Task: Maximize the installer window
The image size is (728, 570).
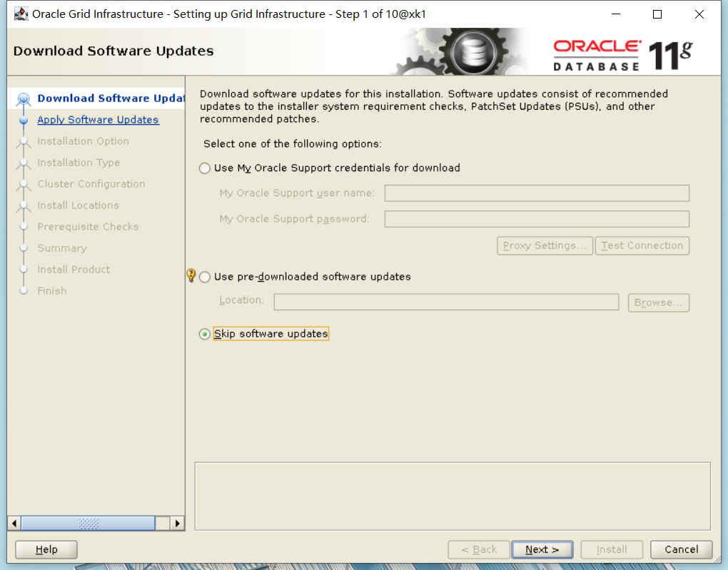Action: click(657, 14)
